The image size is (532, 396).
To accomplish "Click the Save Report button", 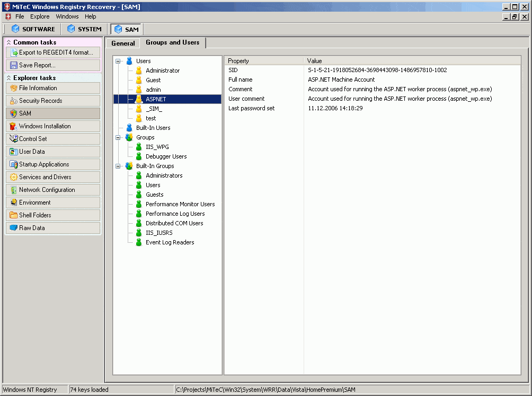I will pyautogui.click(x=52, y=65).
